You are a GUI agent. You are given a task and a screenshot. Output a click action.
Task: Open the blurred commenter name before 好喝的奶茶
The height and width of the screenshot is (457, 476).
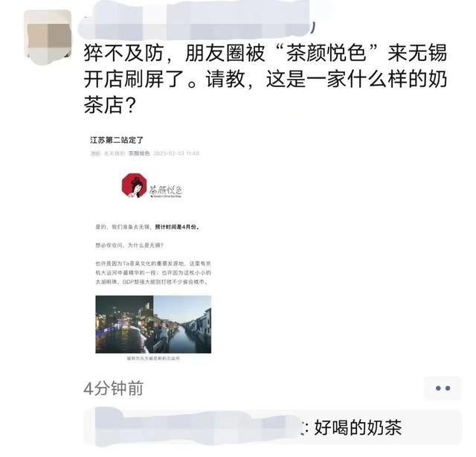pyautogui.click(x=196, y=427)
